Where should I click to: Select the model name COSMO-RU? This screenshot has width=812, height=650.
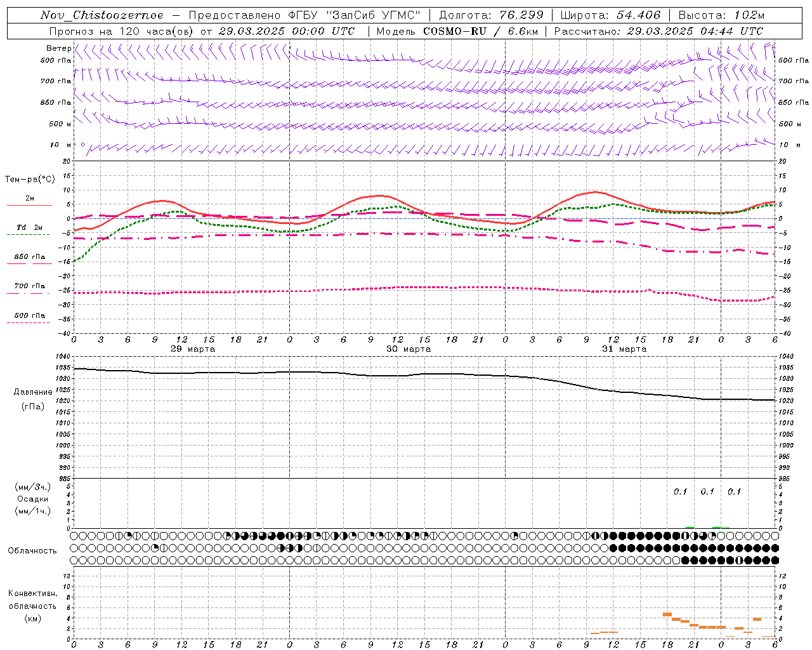coord(455,31)
